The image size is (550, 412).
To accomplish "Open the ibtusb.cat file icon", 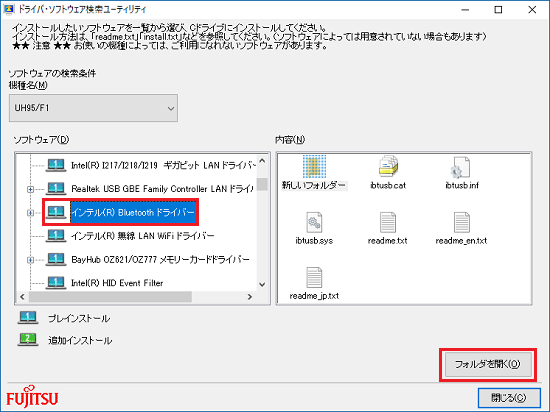I will [388, 166].
